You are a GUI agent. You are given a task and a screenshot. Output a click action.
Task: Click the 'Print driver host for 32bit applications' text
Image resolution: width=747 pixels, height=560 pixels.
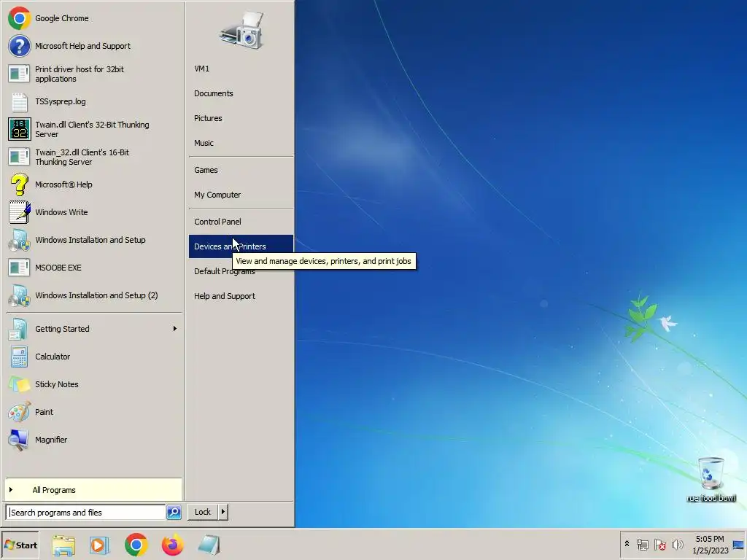[79, 74]
